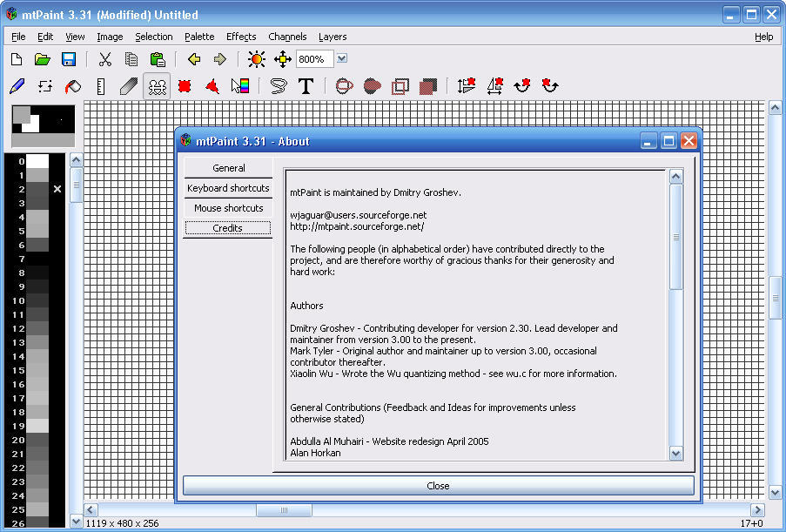This screenshot has width=786, height=532.
Task: Switch to Mouse shortcuts tab
Action: click(x=228, y=208)
